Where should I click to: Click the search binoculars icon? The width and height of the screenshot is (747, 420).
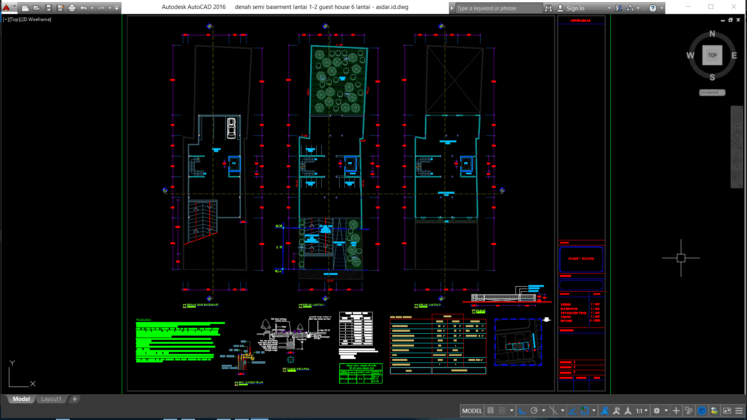coord(548,8)
